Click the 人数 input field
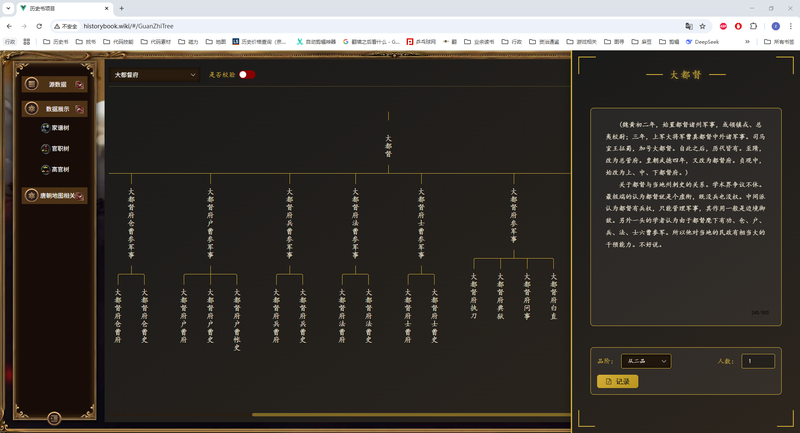 [757, 361]
